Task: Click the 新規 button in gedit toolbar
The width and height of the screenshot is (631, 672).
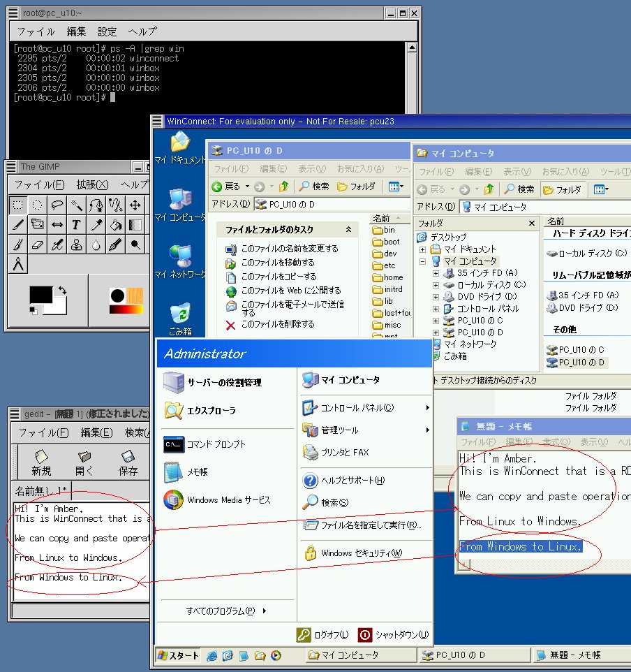Action: click(42, 463)
